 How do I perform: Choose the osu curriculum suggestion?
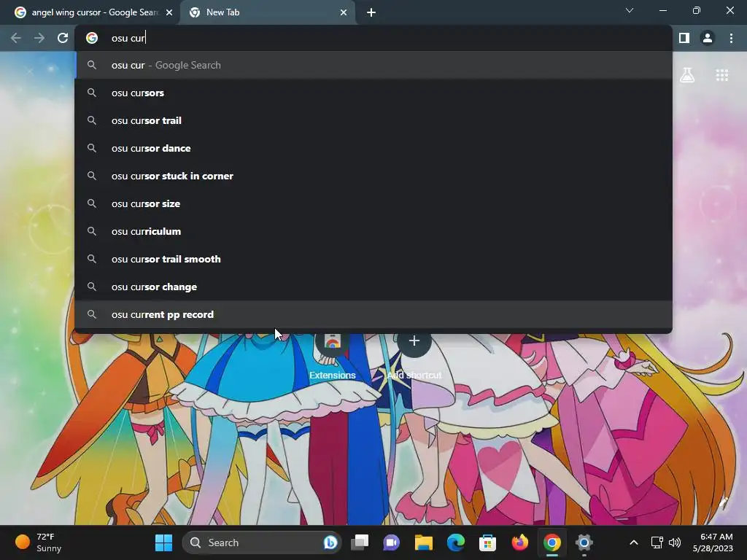[374, 231]
